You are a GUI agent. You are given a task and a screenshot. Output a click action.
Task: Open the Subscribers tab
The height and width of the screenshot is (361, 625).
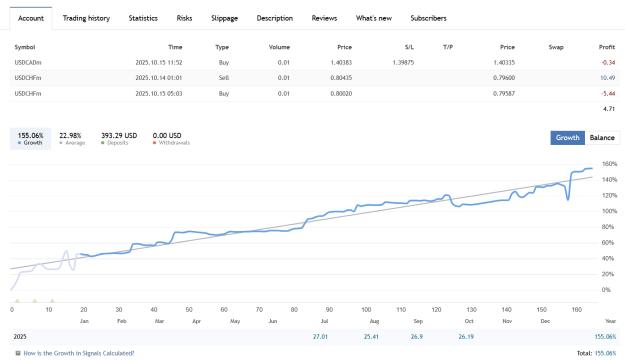[428, 18]
